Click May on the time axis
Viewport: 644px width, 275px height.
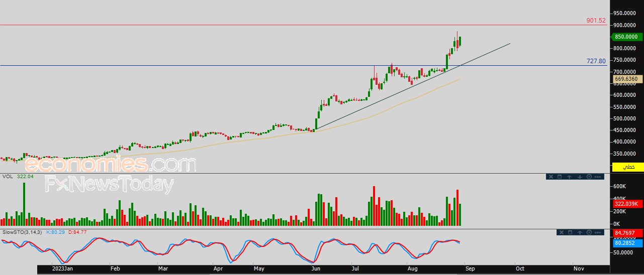point(258,268)
